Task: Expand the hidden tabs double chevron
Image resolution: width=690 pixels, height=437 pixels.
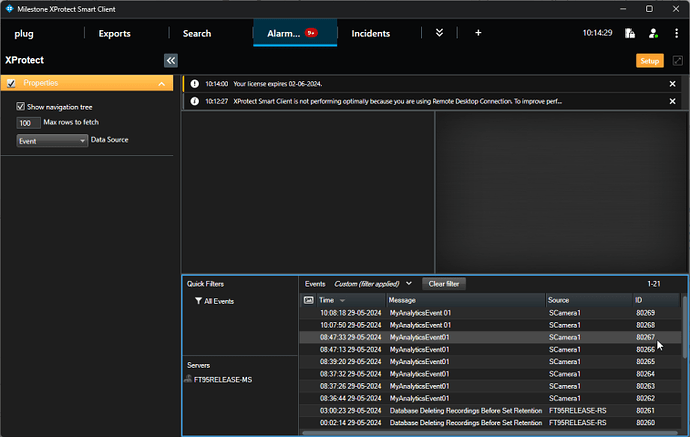Action: click(439, 33)
